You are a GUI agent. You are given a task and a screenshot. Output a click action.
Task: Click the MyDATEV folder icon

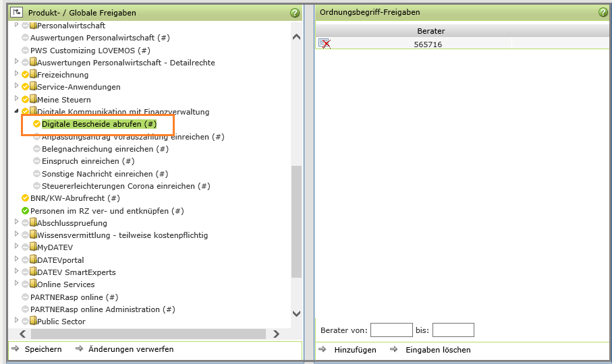[x=33, y=247]
